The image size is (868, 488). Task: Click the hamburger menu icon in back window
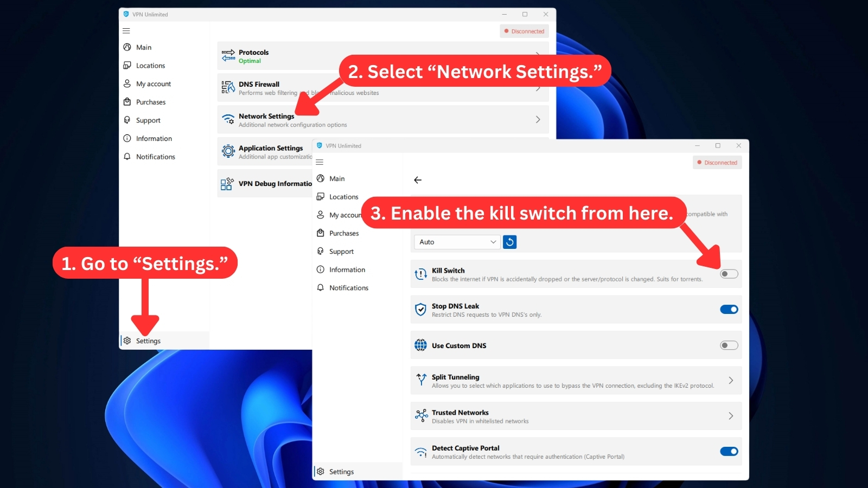126,31
